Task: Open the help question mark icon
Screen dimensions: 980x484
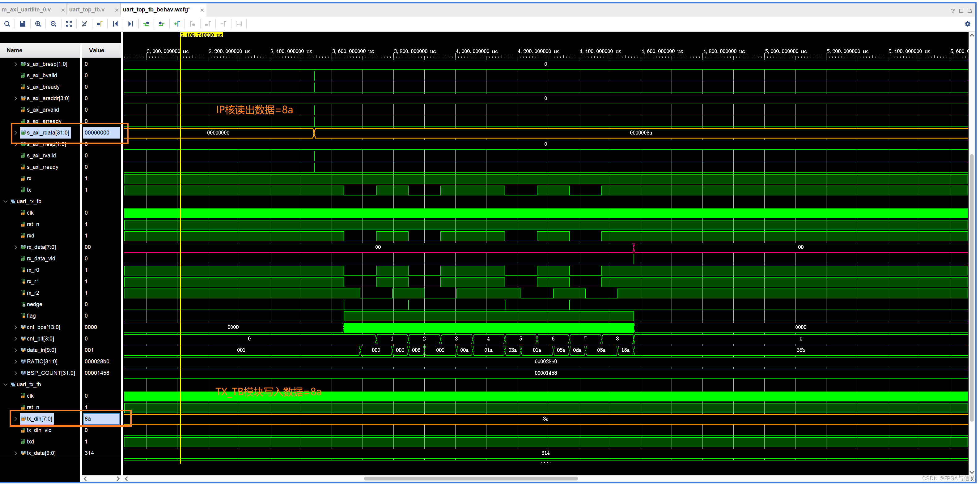Action: (952, 11)
